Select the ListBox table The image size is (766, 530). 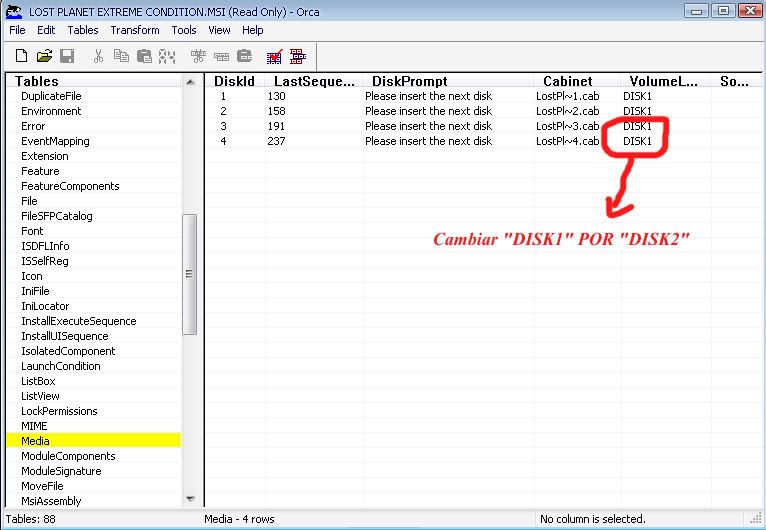(38, 382)
